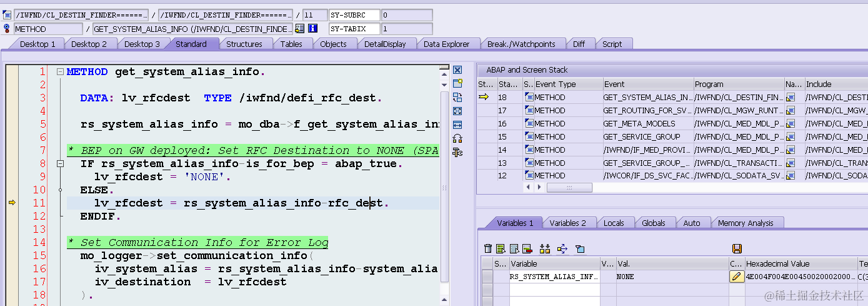Click left arrow of stack horizontal scrollbar
The image size is (868, 306).
coord(528,187)
